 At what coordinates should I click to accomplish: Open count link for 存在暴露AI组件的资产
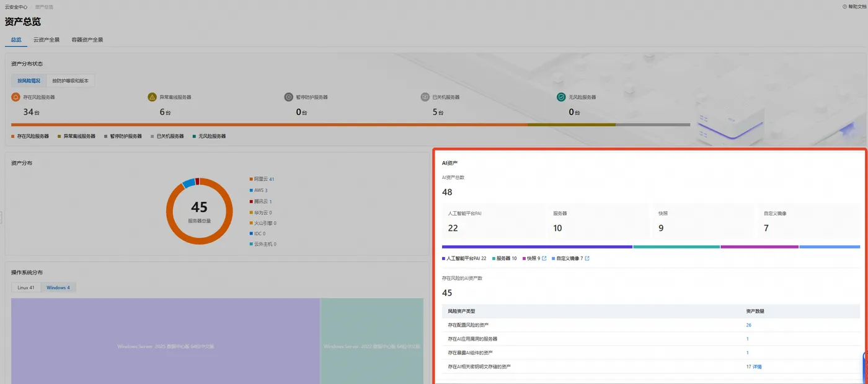click(747, 353)
